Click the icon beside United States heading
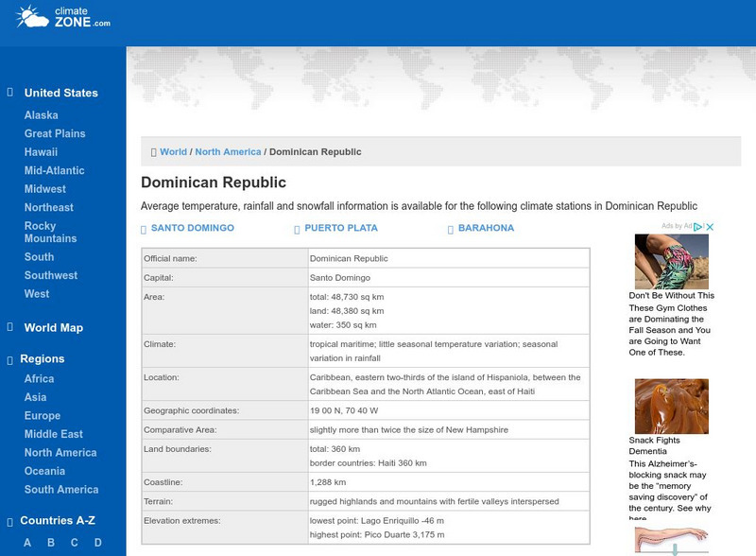The height and width of the screenshot is (556, 756). tap(10, 93)
